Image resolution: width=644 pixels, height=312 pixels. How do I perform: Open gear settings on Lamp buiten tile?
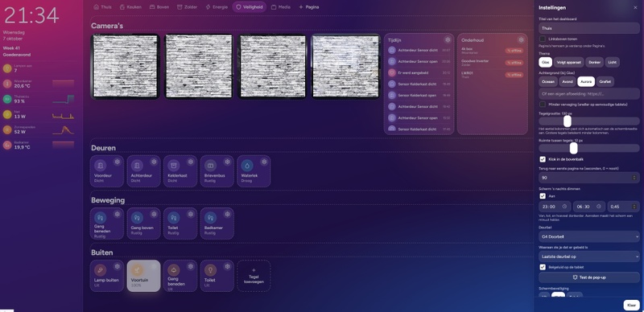(117, 266)
